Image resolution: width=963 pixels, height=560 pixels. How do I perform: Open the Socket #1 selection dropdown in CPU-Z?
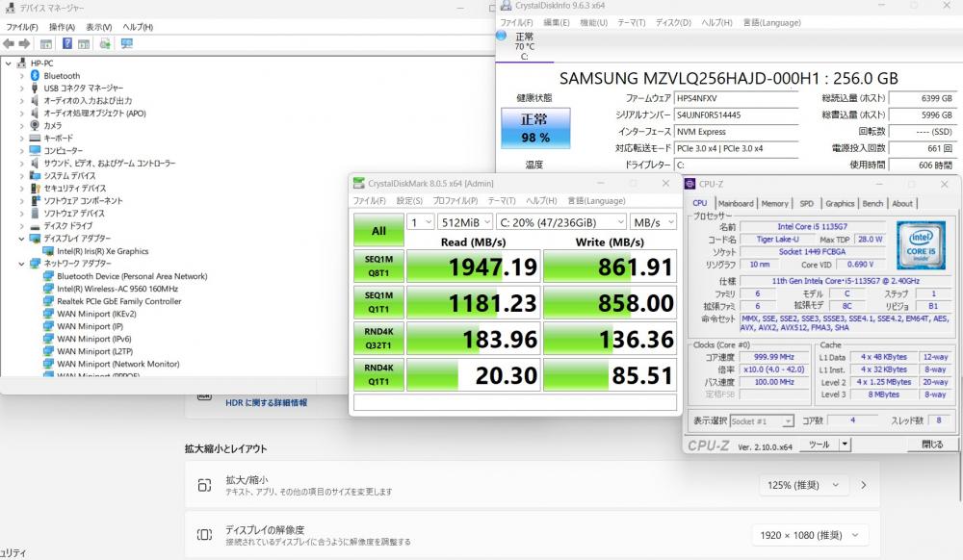pyautogui.click(x=762, y=420)
